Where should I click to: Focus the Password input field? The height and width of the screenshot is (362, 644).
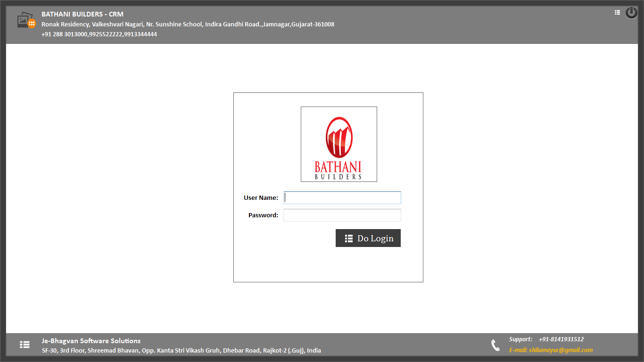pos(342,215)
